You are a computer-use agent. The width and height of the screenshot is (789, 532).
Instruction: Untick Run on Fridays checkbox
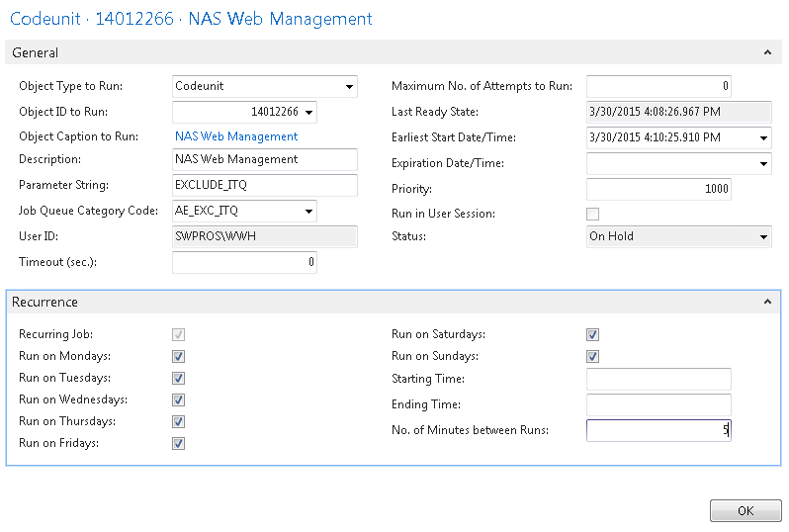179,444
